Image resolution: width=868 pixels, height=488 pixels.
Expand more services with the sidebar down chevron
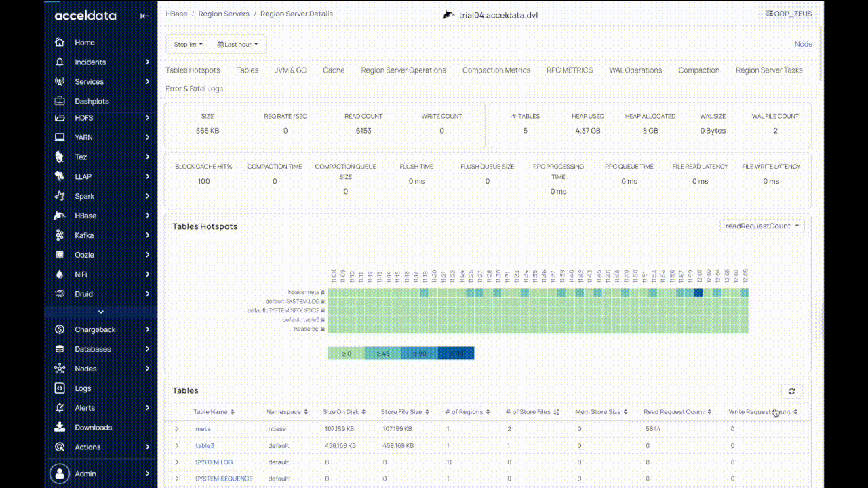coord(101,312)
